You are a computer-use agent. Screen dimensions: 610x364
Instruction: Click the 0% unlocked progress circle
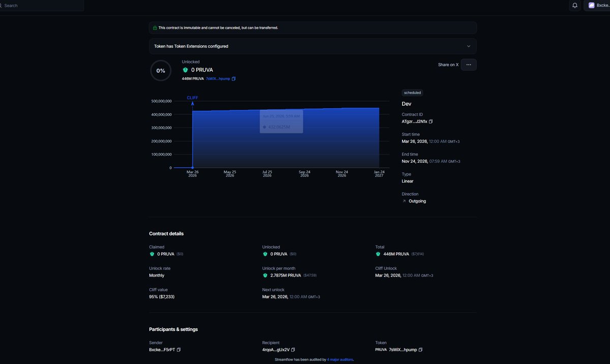(x=161, y=71)
